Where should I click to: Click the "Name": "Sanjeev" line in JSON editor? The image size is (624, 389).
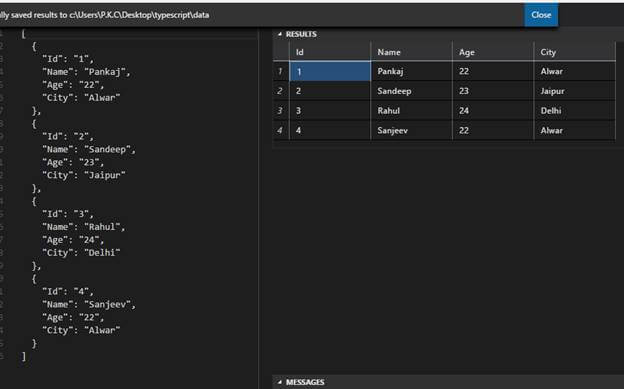[x=89, y=305]
